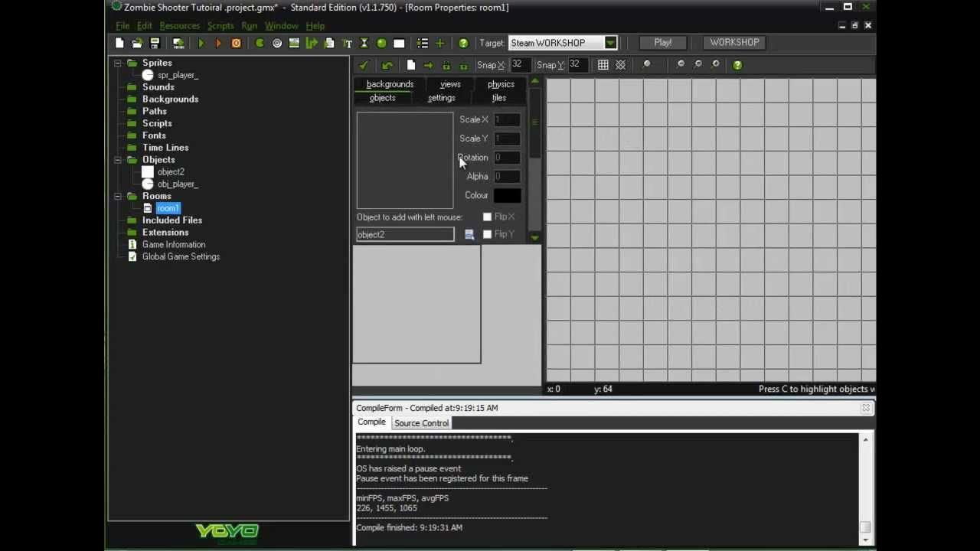
Task: Undo last room change
Action: pos(387,65)
